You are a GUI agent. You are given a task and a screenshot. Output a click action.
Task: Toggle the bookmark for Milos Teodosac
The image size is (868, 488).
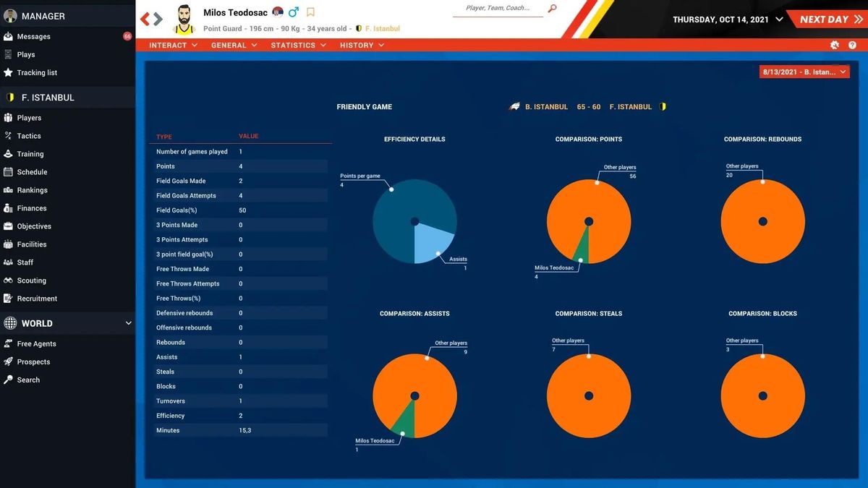click(310, 12)
